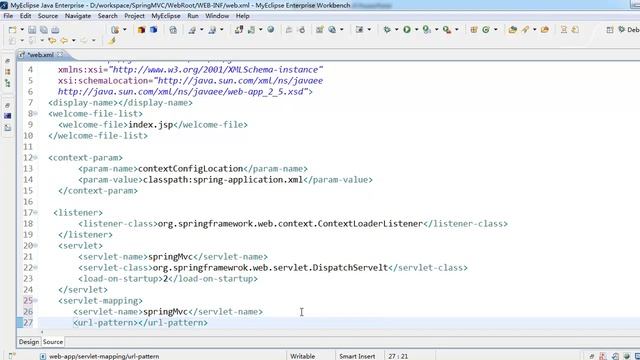Click the Open Perspective icon
Viewport: 640px width, 360px height.
(x=610, y=30)
